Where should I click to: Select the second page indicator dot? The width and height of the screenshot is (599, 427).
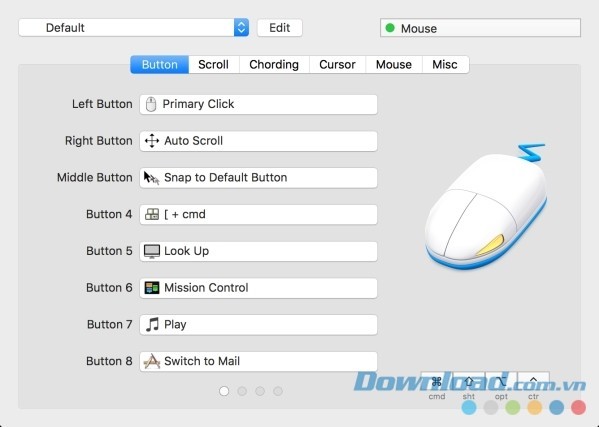click(242, 391)
